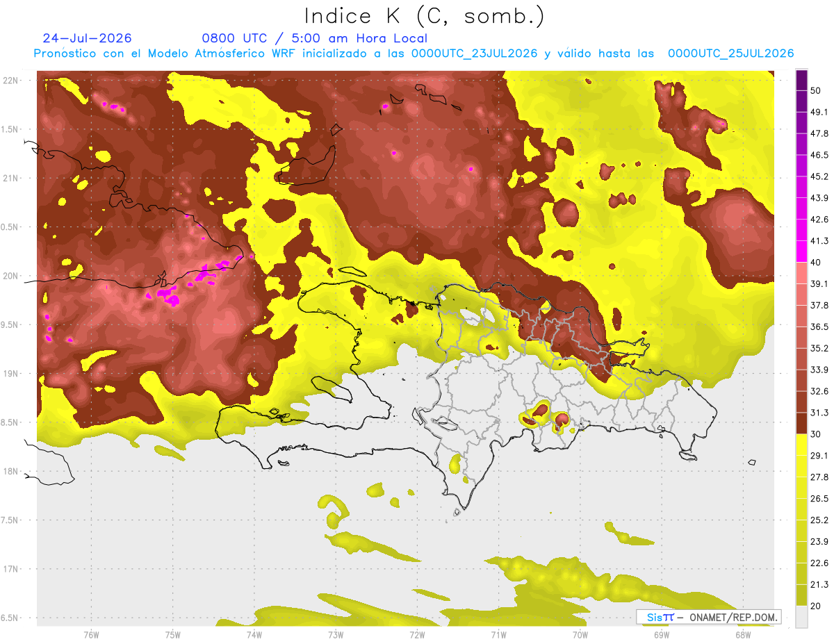Click the colorbar value 31.3
834x644 pixels.
click(819, 413)
